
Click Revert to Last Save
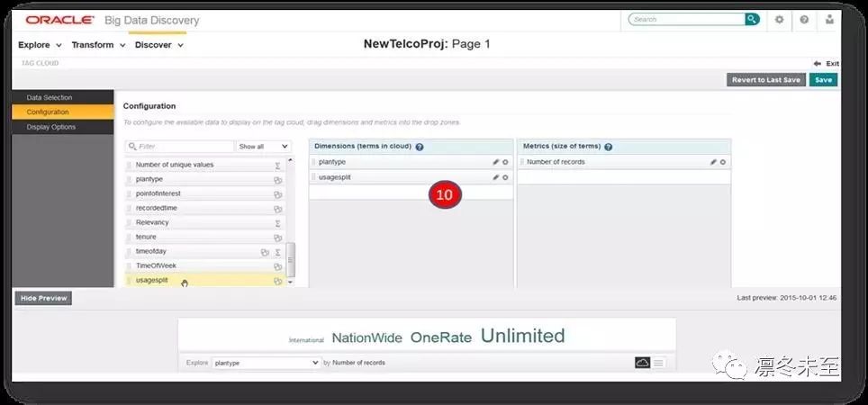(766, 80)
